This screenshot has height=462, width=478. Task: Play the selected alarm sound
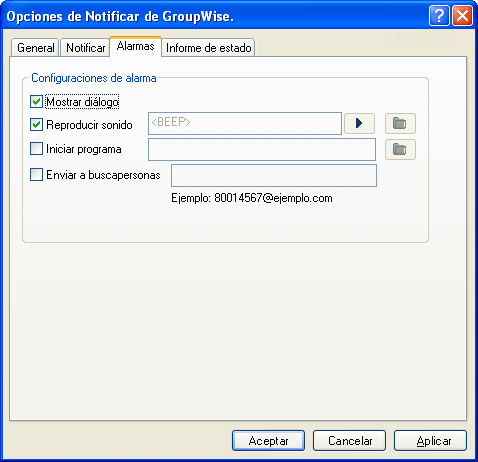click(x=359, y=123)
